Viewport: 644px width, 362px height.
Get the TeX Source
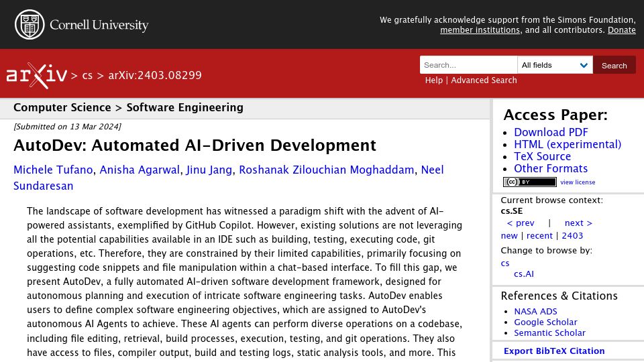click(x=542, y=156)
